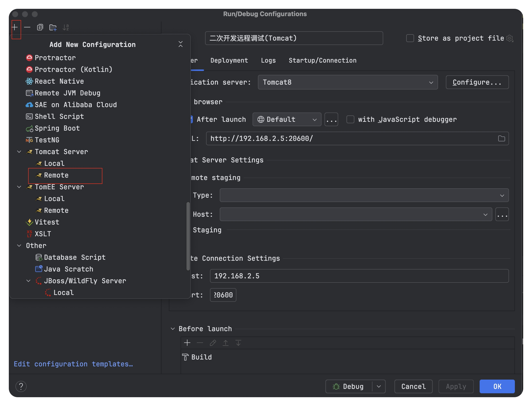
Task: Open the Tomcat8 application server dropdown
Action: click(x=347, y=82)
